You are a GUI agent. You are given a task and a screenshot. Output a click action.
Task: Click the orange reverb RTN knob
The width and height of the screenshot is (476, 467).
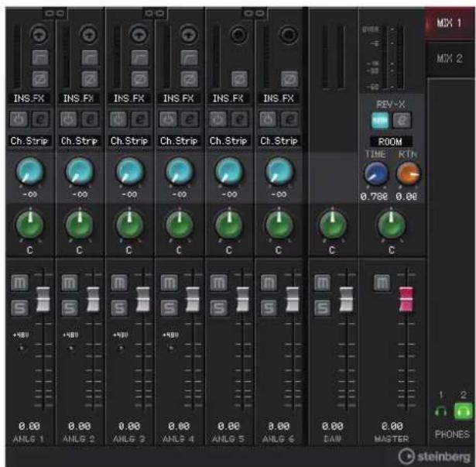[409, 173]
